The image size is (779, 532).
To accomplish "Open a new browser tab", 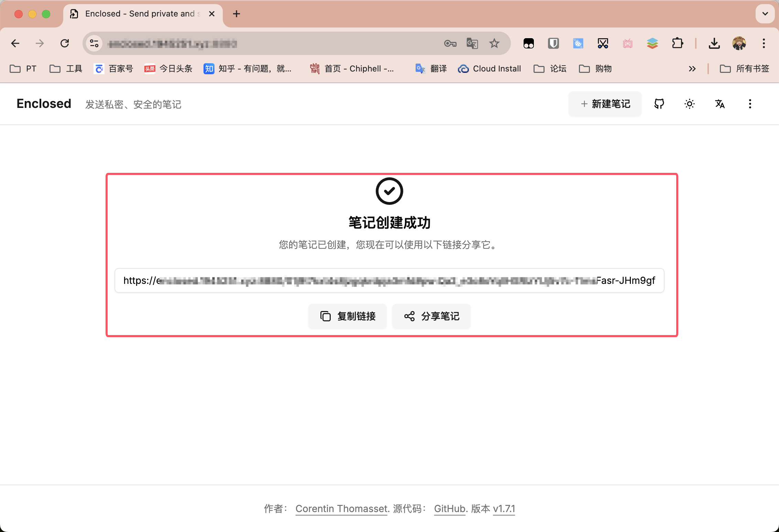I will (237, 14).
